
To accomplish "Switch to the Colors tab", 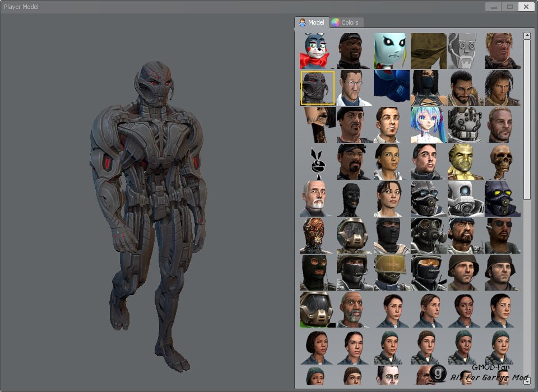I will [x=346, y=22].
